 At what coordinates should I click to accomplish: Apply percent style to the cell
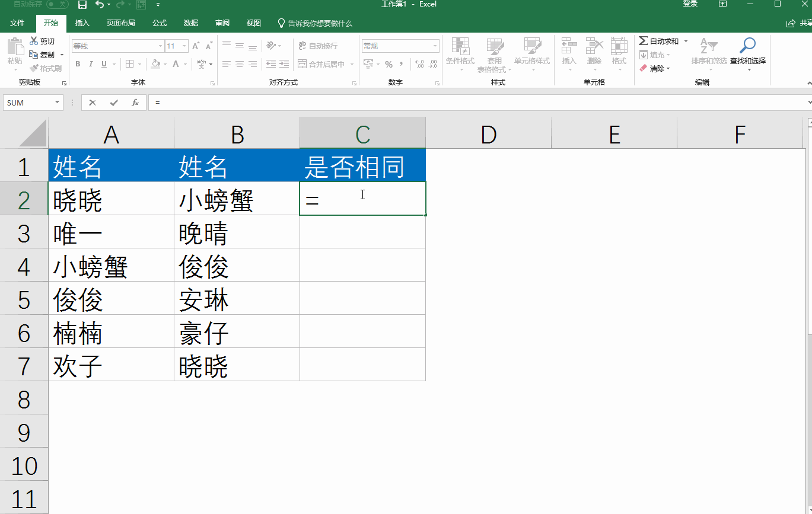[x=389, y=64]
